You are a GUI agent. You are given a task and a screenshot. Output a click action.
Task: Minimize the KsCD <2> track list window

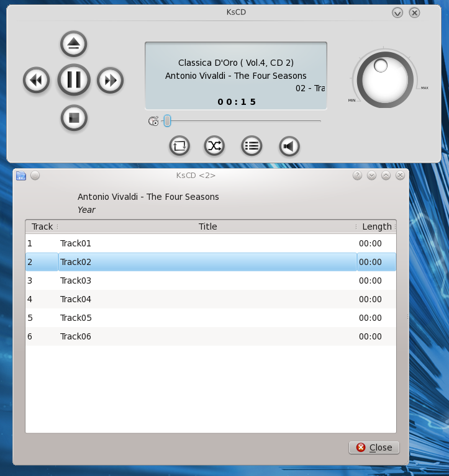(371, 176)
